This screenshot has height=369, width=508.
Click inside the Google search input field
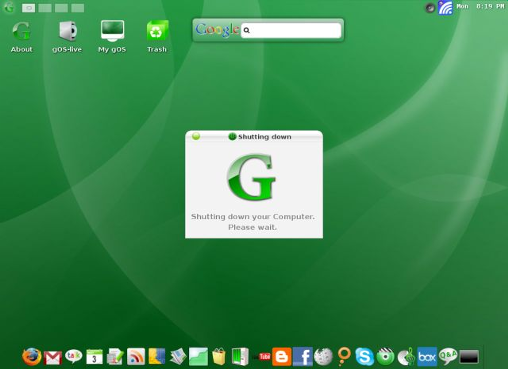coord(291,30)
